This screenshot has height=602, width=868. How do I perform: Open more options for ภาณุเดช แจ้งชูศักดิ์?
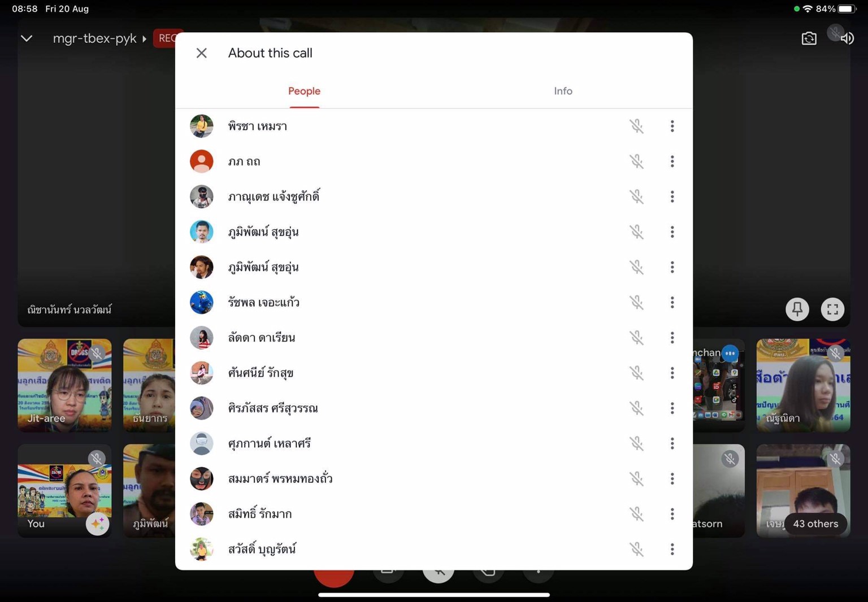[672, 197]
